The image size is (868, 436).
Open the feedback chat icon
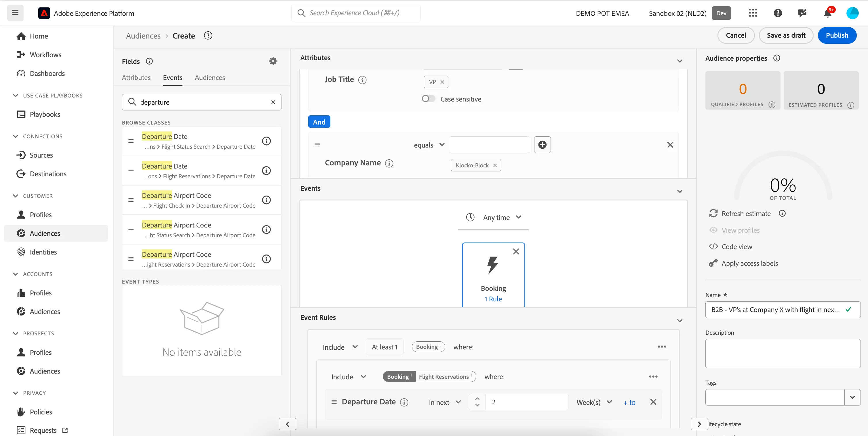[x=802, y=13]
